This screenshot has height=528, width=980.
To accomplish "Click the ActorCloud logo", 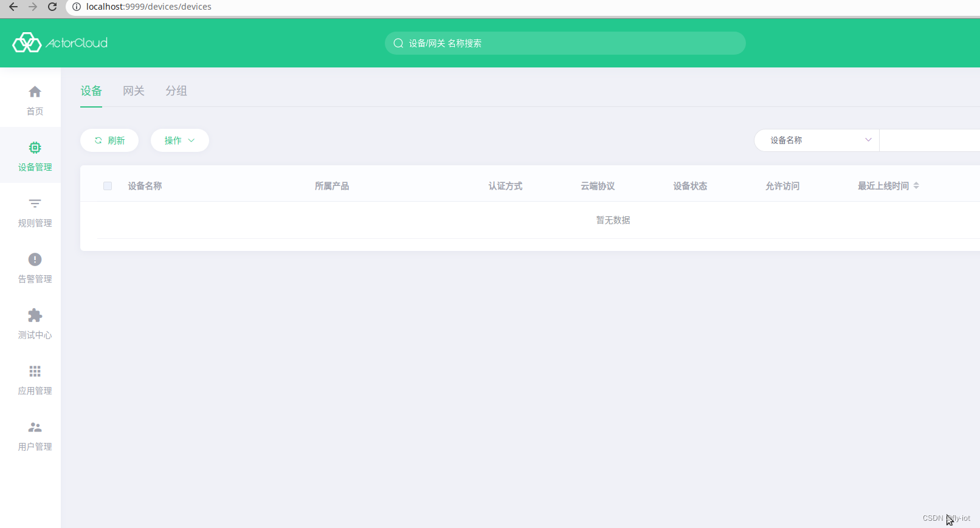I will pyautogui.click(x=60, y=43).
